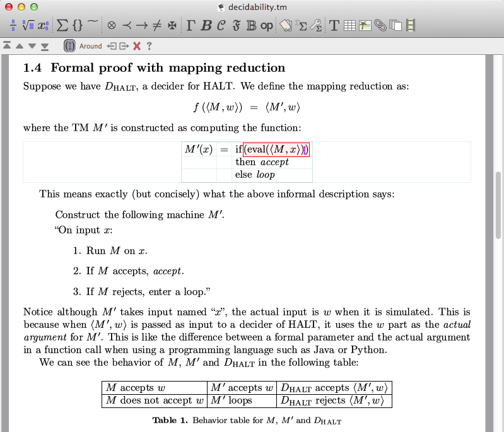This screenshot has height=432, width=504.
Task: Open the Greek letters Gamma menu
Action: (190, 26)
